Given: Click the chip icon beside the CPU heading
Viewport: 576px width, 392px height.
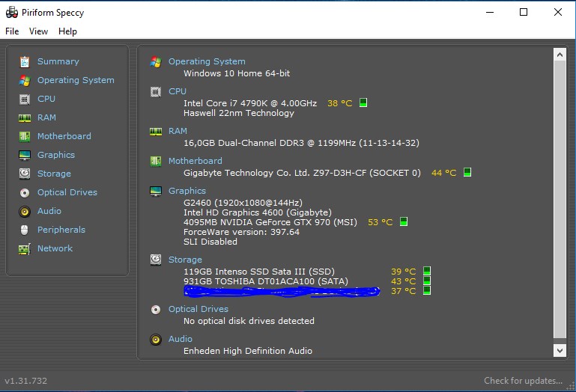Looking at the screenshot, I should click(x=156, y=92).
